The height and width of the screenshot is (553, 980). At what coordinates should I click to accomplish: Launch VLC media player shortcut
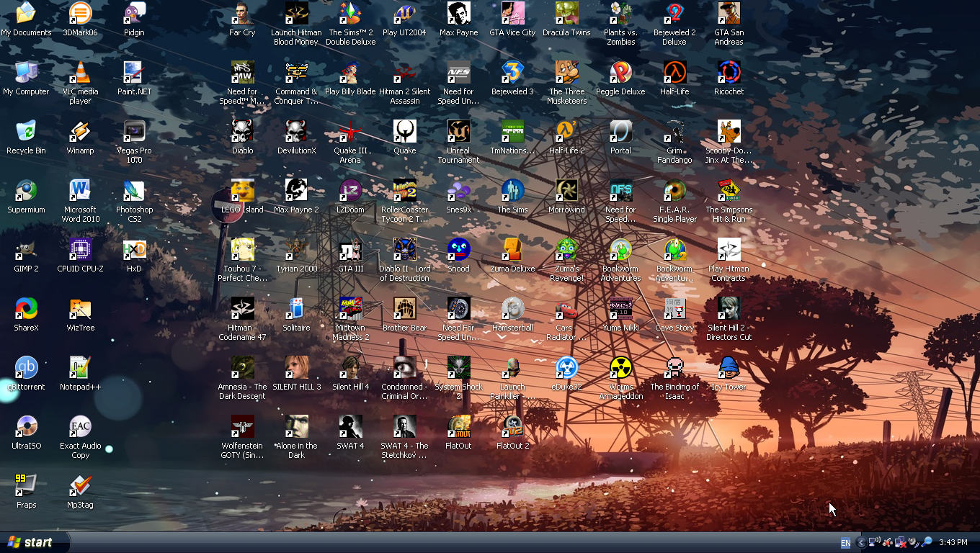(x=80, y=72)
